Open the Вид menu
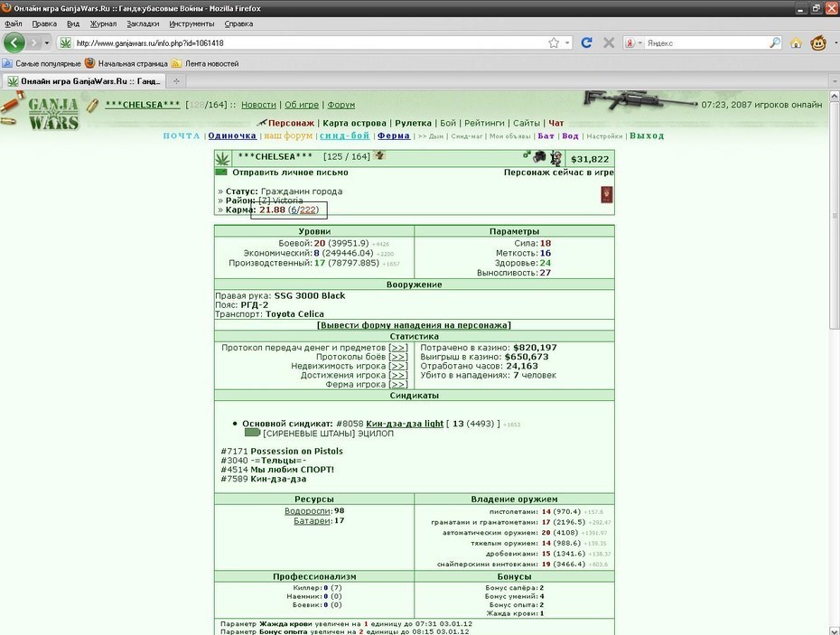The image size is (840, 635). [73, 23]
